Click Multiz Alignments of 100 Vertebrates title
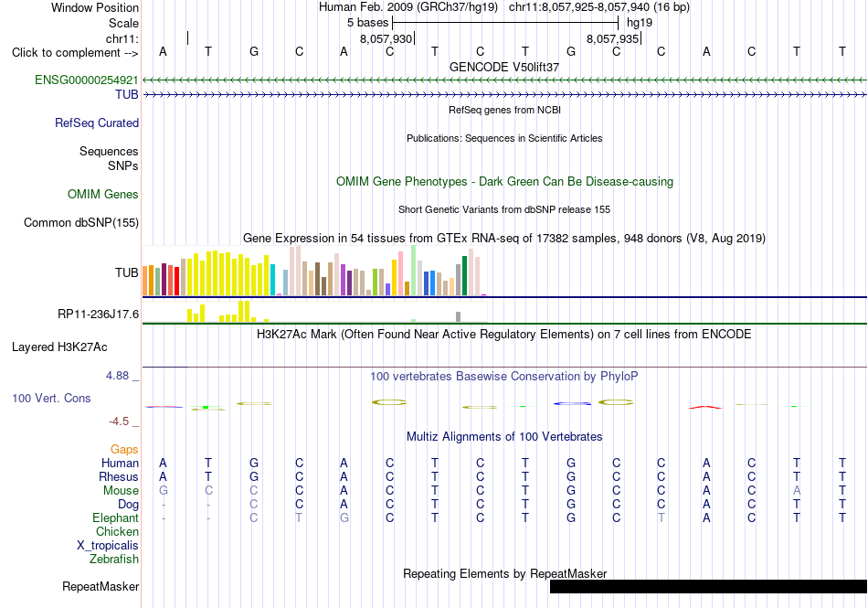 (x=504, y=437)
